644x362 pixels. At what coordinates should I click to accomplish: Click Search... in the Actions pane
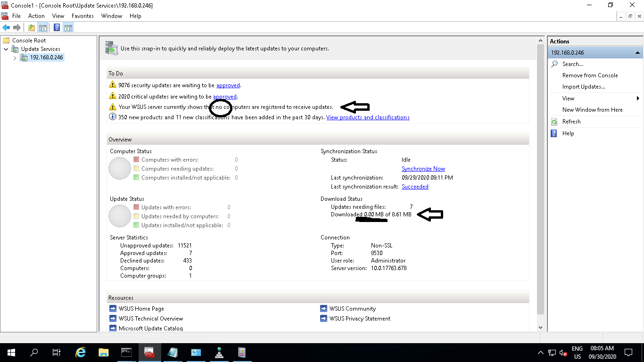pyautogui.click(x=573, y=64)
